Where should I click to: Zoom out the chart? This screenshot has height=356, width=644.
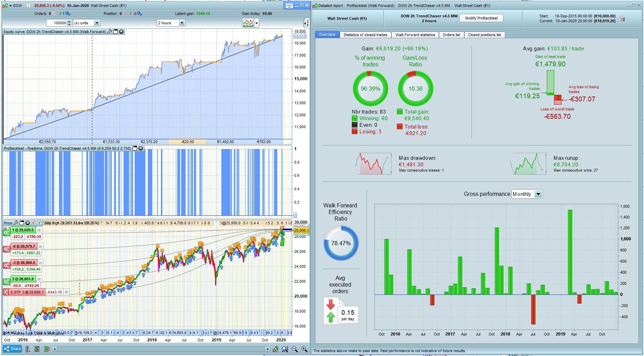click(295, 349)
